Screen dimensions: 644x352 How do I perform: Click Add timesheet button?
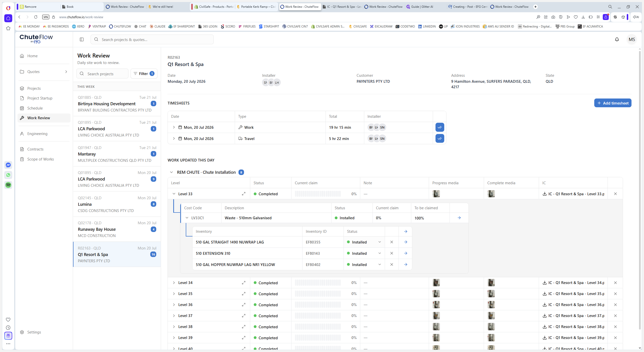(x=612, y=103)
